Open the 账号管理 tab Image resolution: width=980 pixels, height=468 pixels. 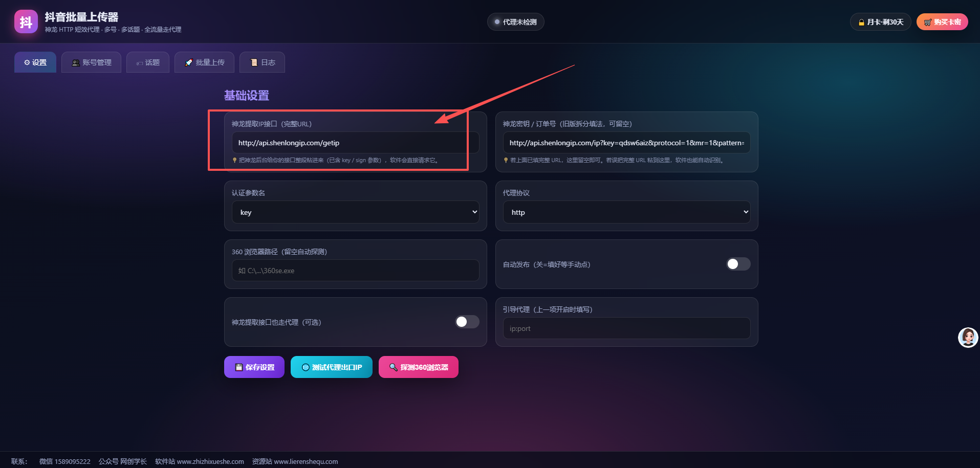(91, 62)
